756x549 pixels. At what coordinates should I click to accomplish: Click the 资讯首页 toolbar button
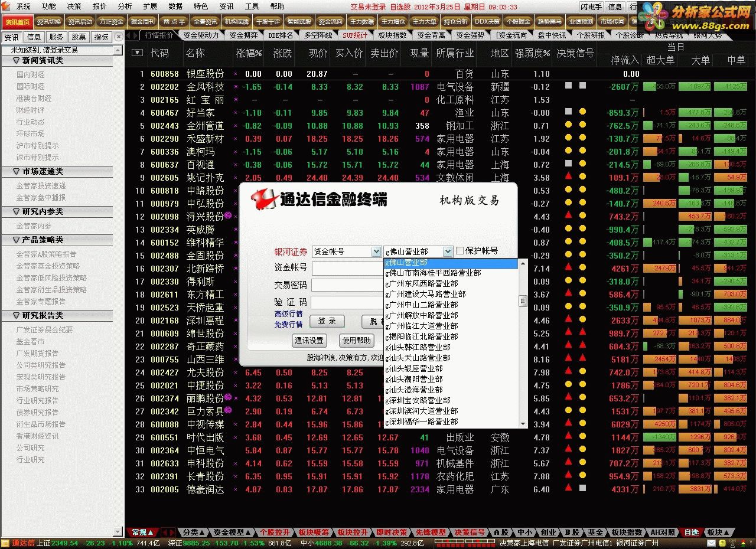(17, 21)
